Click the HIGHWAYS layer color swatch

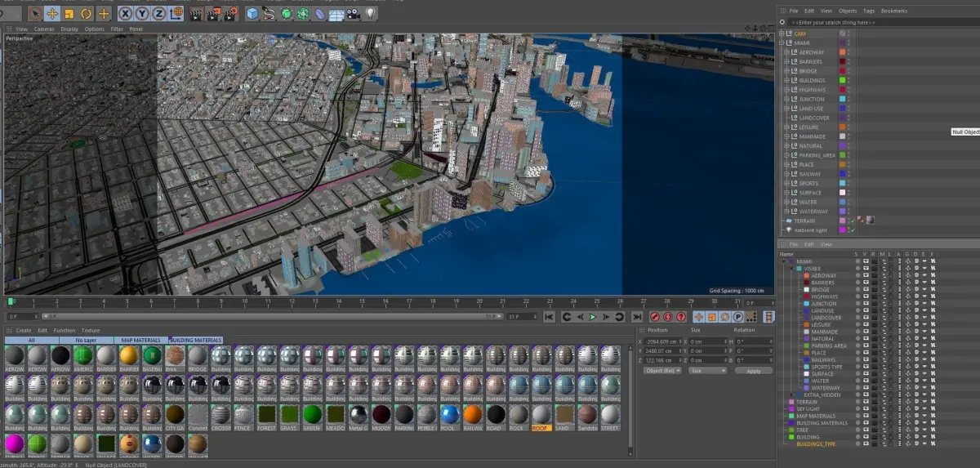pyautogui.click(x=806, y=296)
